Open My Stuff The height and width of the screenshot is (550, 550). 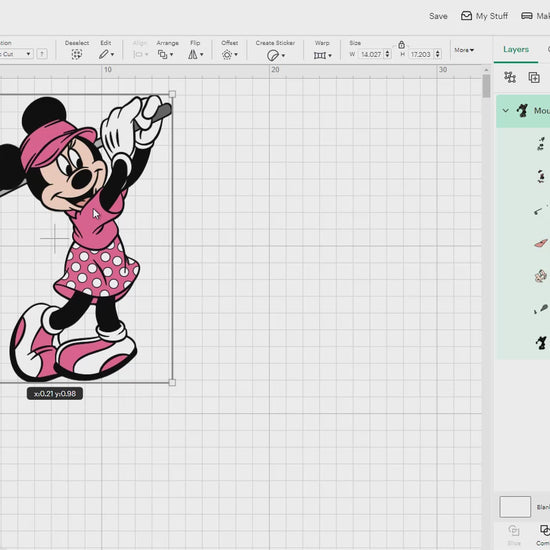point(484,16)
